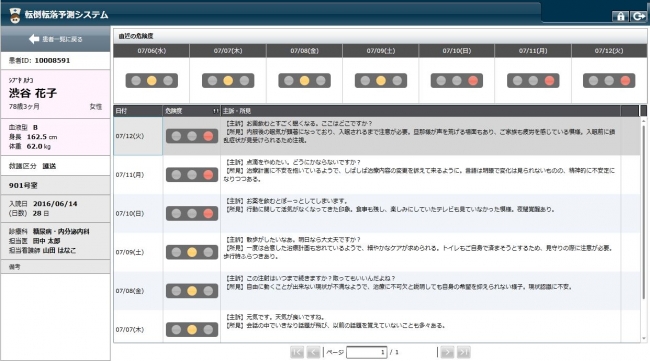The width and height of the screenshot is (650, 361).
Task: Click the 主訴・所見 column header
Action: (420, 111)
